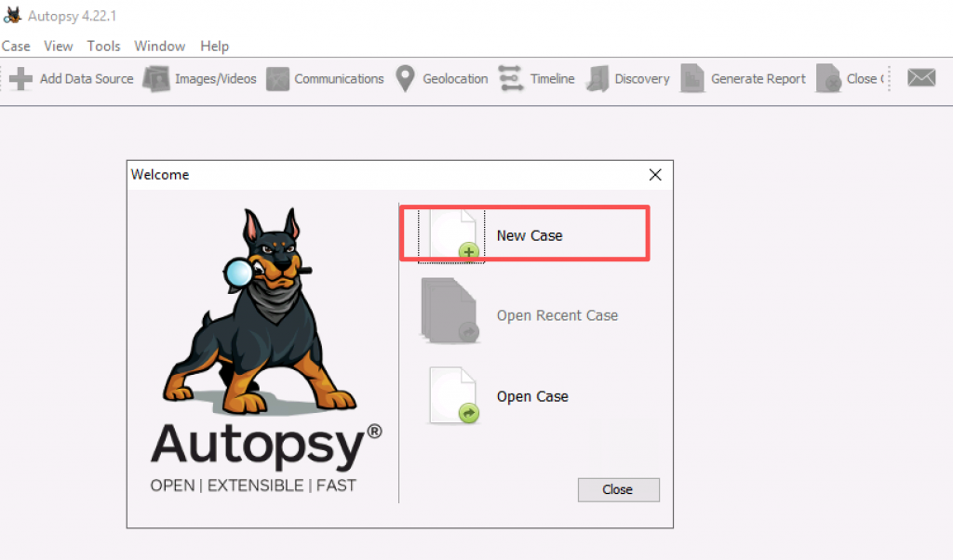This screenshot has width=953, height=560.
Task: Open the View menu
Action: 59,46
